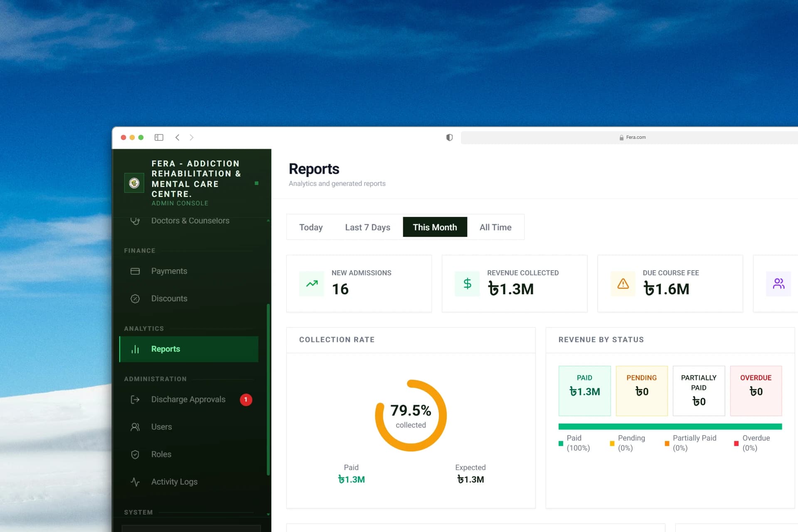The height and width of the screenshot is (532, 798).
Task: Click the New Admissions trend icon
Action: (312, 284)
